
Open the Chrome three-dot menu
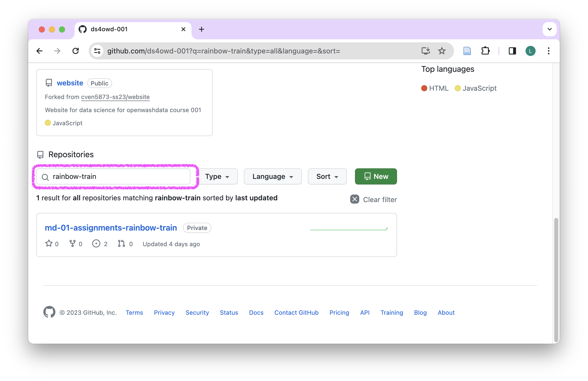[548, 51]
